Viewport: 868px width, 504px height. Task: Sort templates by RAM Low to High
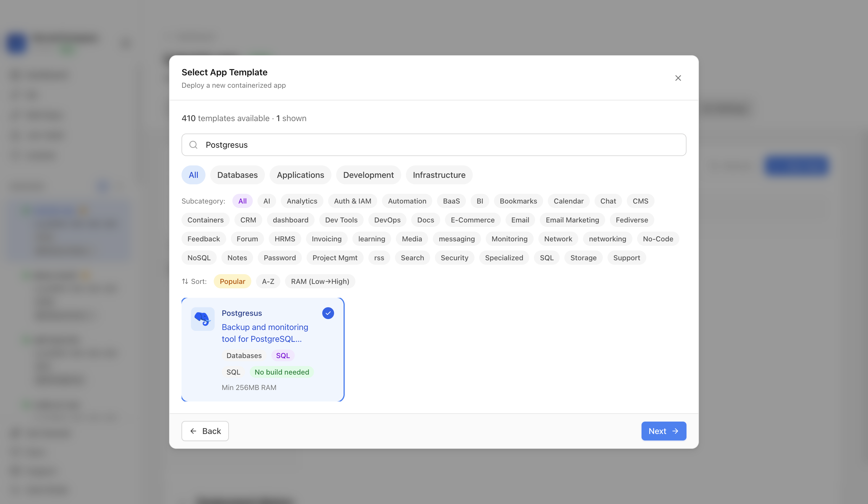tap(320, 281)
